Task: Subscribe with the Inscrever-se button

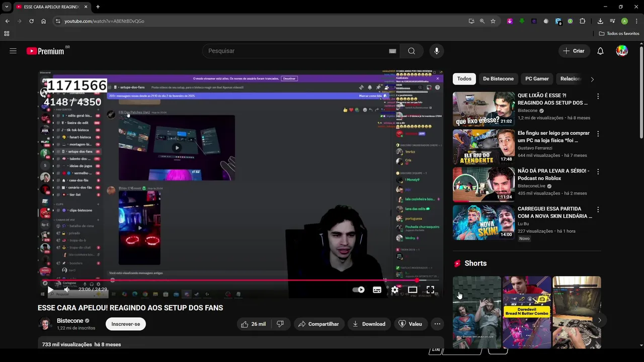Action: (126, 324)
